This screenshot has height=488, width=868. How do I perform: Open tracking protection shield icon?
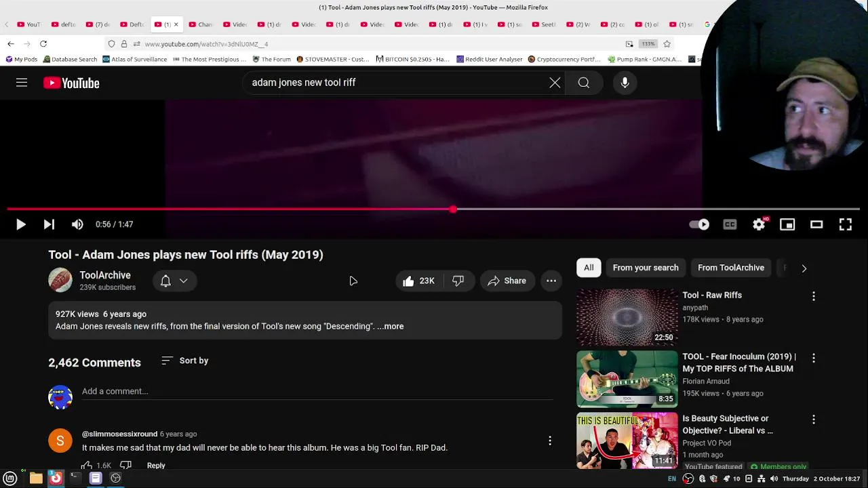coord(111,44)
